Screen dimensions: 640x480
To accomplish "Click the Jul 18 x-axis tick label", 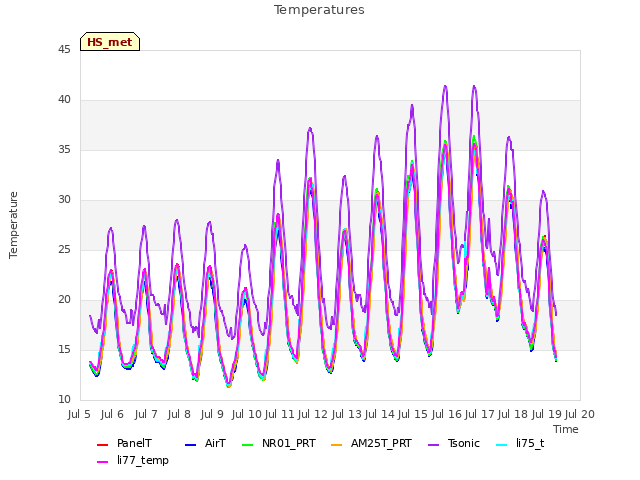I will click(513, 414).
